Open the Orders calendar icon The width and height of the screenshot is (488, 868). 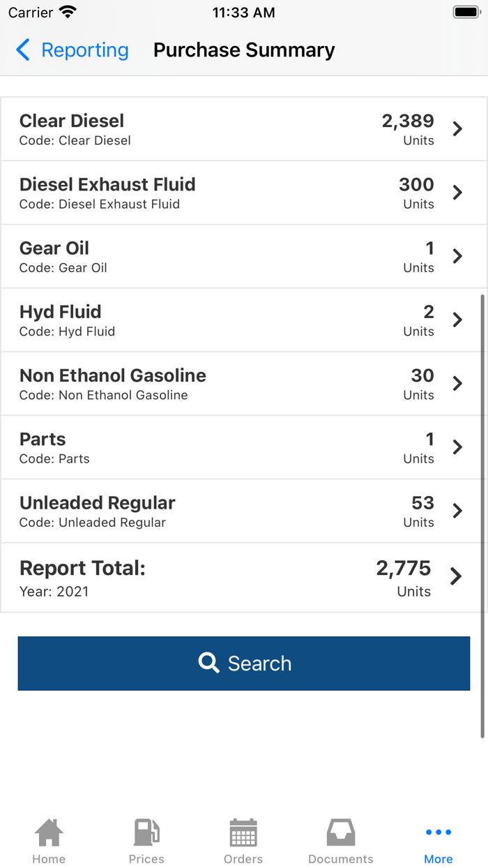click(243, 832)
